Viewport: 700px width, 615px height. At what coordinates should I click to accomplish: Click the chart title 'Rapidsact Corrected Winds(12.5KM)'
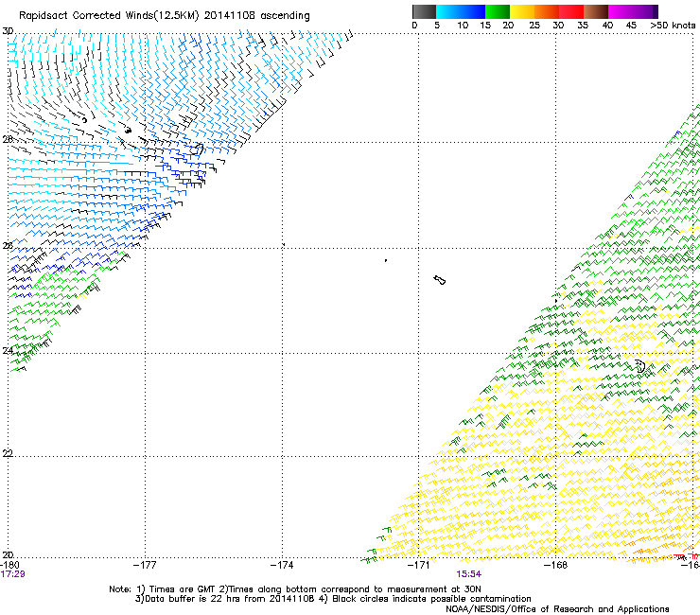(x=109, y=15)
